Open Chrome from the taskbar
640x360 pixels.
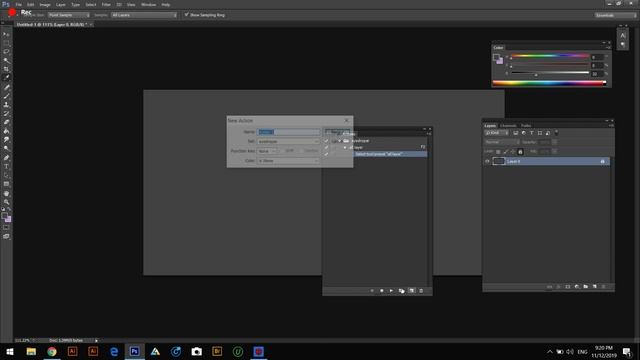(52, 351)
